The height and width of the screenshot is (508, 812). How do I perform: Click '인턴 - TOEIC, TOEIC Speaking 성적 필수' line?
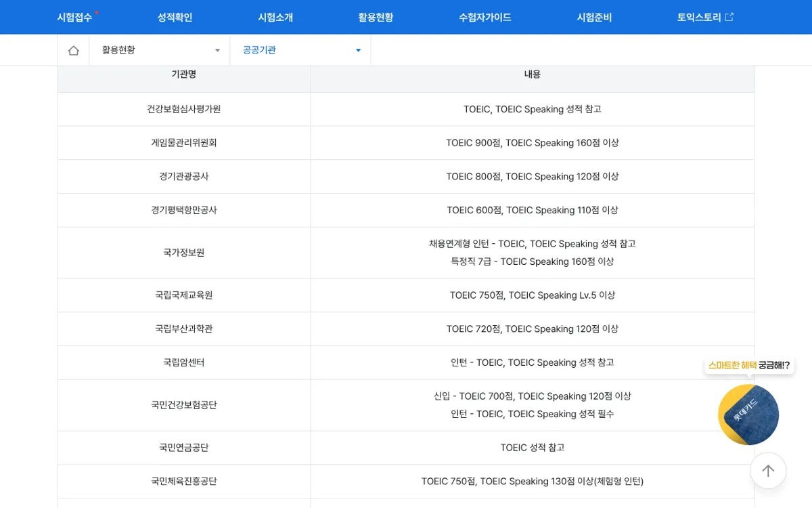(533, 414)
